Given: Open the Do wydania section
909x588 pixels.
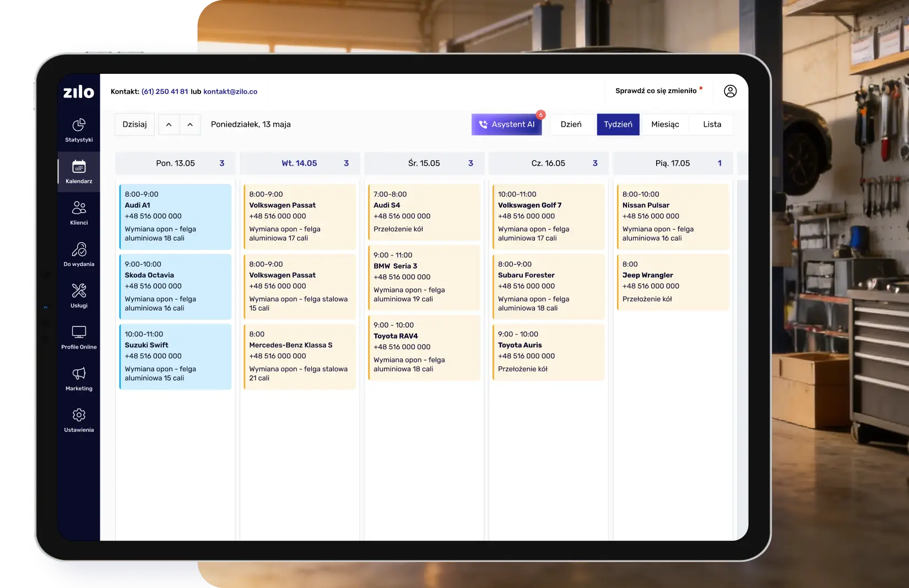Looking at the screenshot, I should 79,254.
